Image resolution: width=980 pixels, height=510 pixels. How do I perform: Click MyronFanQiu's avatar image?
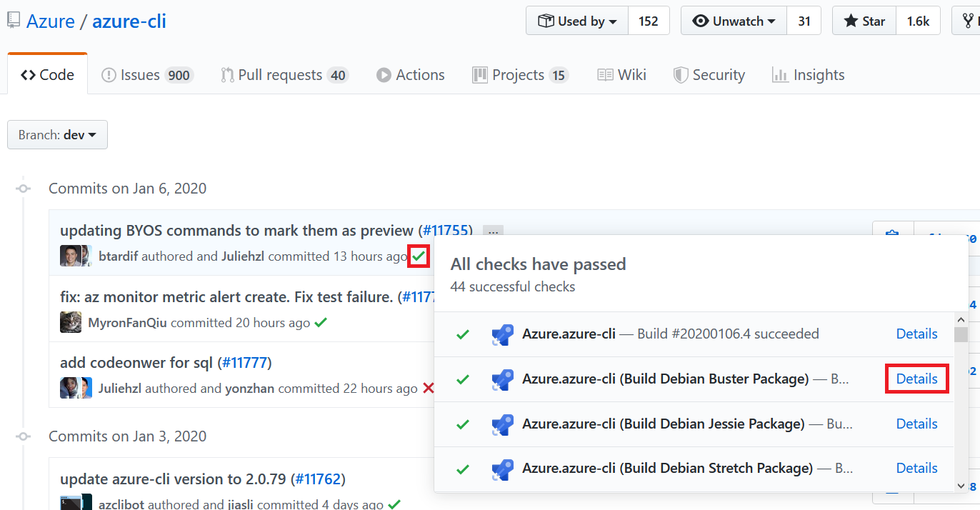71,322
